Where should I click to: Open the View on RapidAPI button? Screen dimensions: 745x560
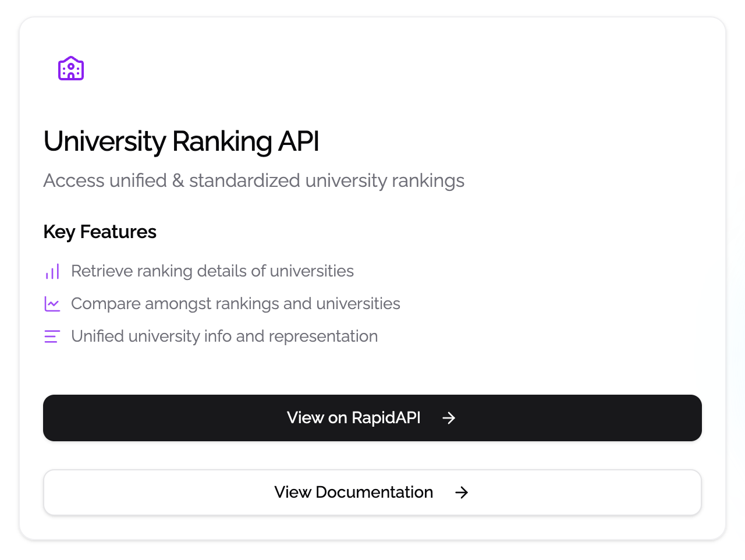pos(353,418)
